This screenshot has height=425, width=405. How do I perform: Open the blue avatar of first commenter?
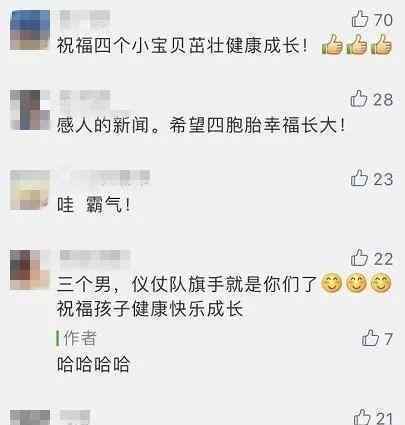click(30, 30)
